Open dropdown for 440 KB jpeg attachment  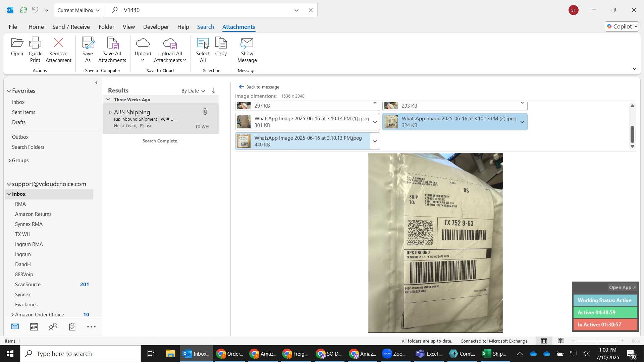[375, 141]
